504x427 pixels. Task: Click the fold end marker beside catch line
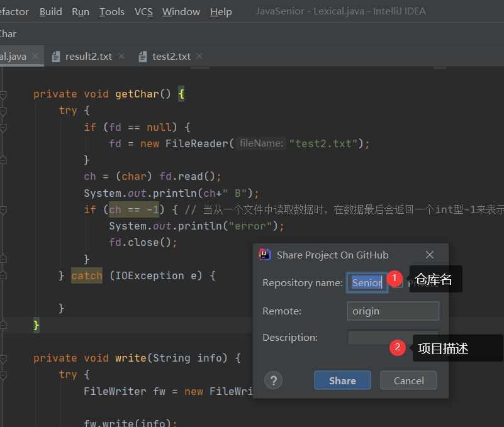[x=3, y=275]
